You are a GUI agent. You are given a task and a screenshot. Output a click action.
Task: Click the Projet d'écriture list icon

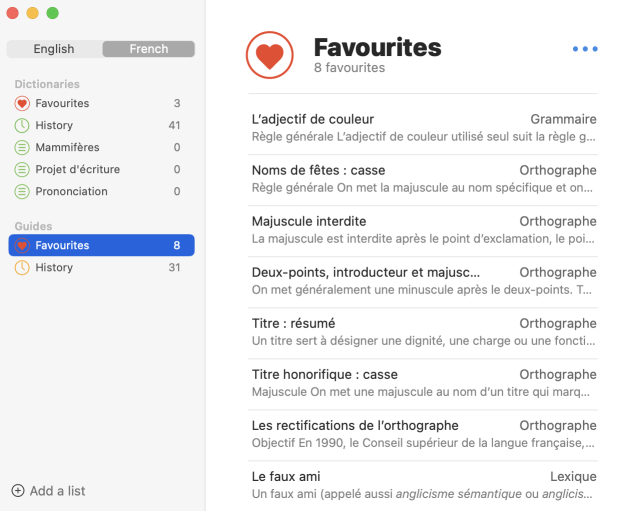[x=22, y=169]
